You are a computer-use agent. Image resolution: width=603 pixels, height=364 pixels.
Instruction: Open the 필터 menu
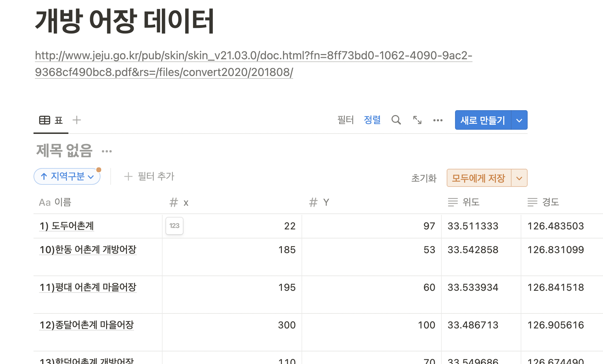click(345, 120)
